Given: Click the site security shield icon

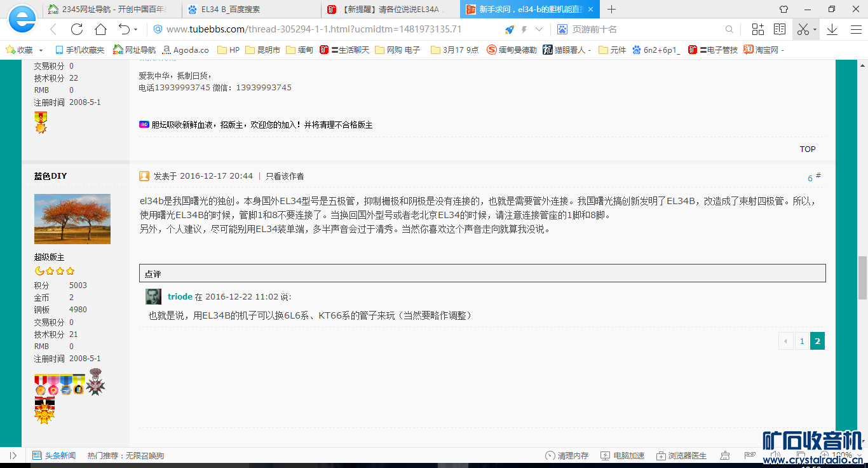Looking at the screenshot, I should [158, 29].
